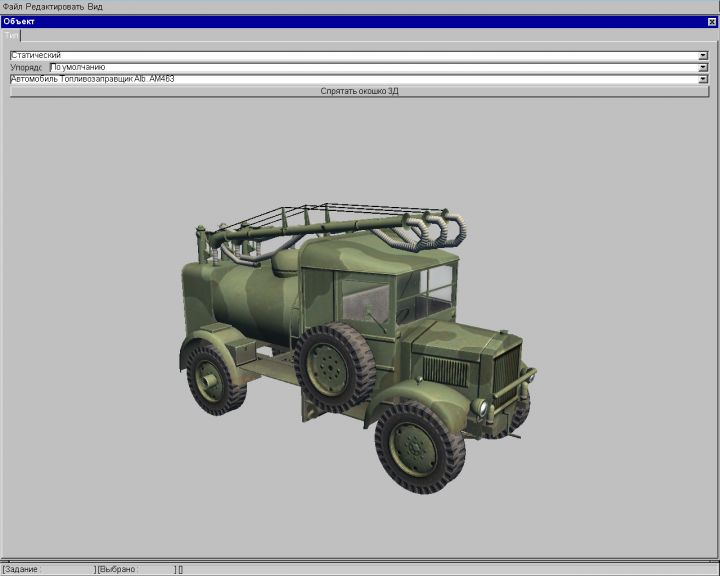
Task: Click the fuel tank on the truck model
Action: click(x=240, y=290)
